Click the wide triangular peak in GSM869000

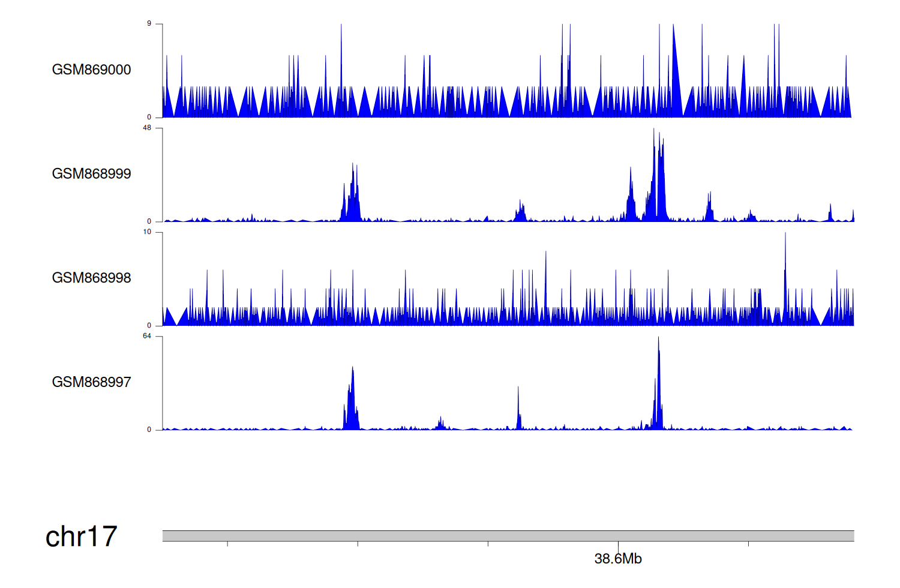674,72
